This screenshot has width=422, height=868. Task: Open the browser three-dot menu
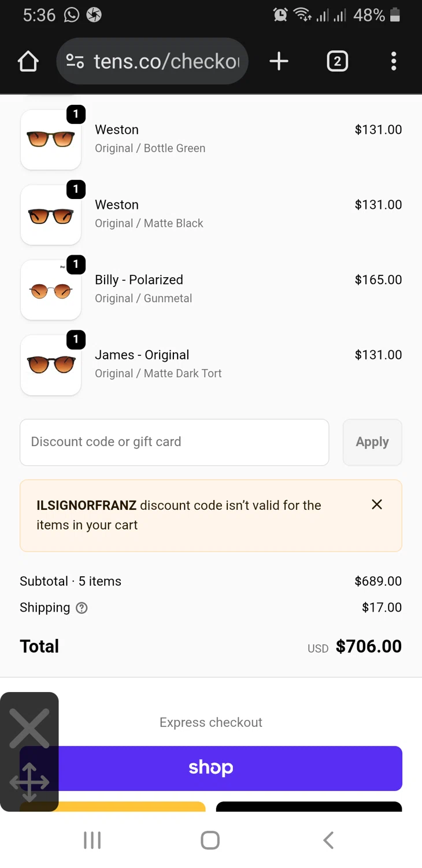[x=394, y=61]
